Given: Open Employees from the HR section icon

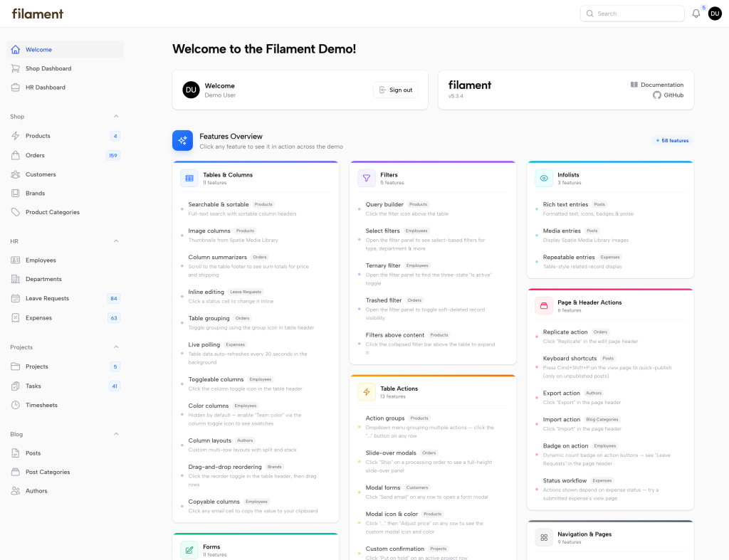Looking at the screenshot, I should (x=16, y=260).
